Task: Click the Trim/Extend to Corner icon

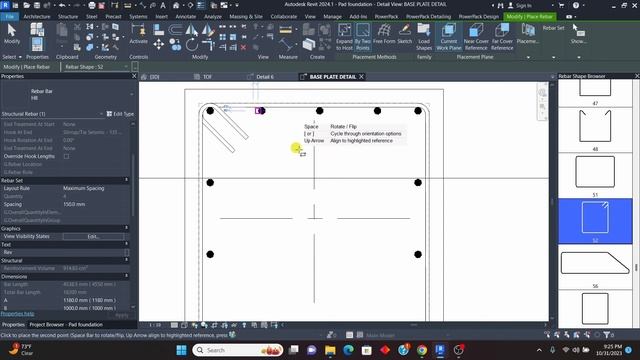Action: pyautogui.click(x=208, y=44)
